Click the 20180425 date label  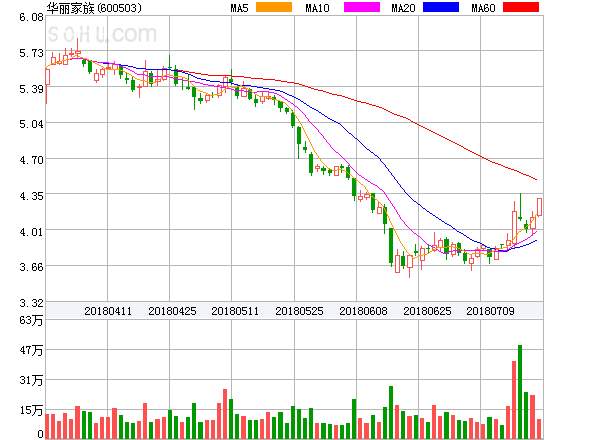[172, 311]
